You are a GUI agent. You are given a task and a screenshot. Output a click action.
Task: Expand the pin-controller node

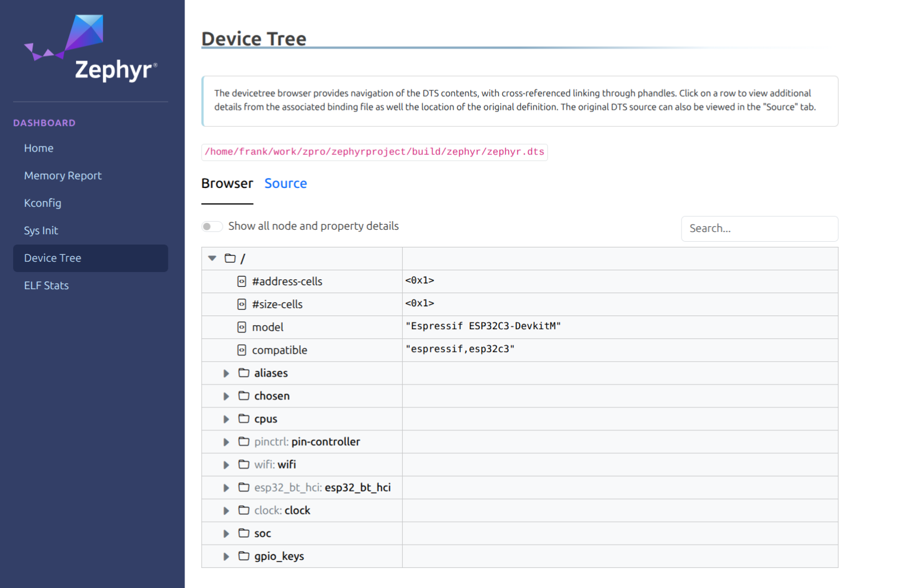226,442
